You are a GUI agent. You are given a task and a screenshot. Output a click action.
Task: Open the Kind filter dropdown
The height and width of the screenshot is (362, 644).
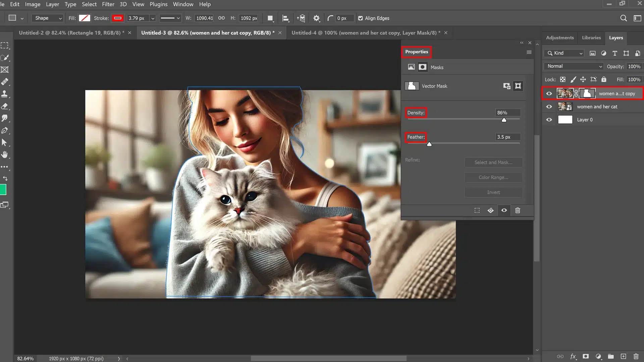point(565,53)
